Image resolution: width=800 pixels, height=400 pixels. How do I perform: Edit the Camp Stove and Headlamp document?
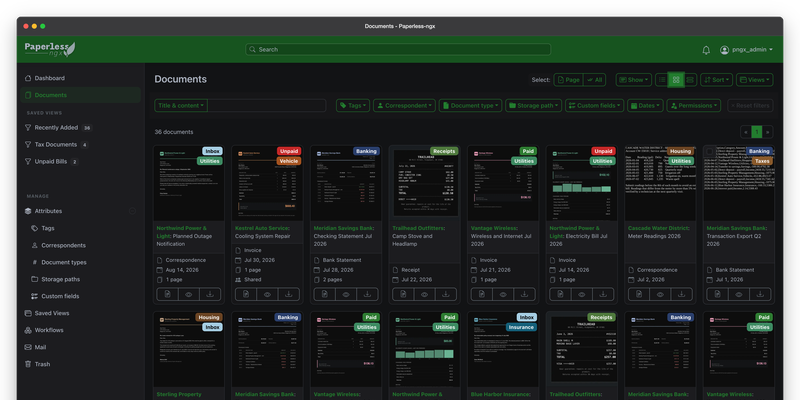point(403,294)
